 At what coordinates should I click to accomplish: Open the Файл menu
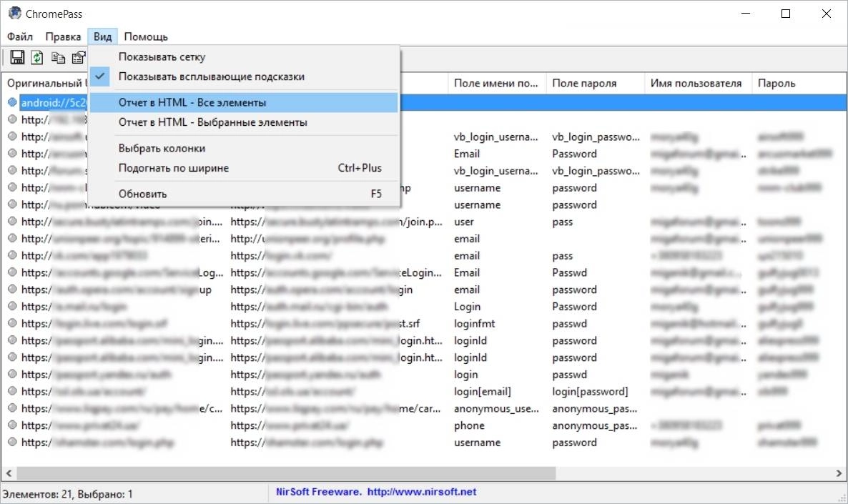coord(20,36)
